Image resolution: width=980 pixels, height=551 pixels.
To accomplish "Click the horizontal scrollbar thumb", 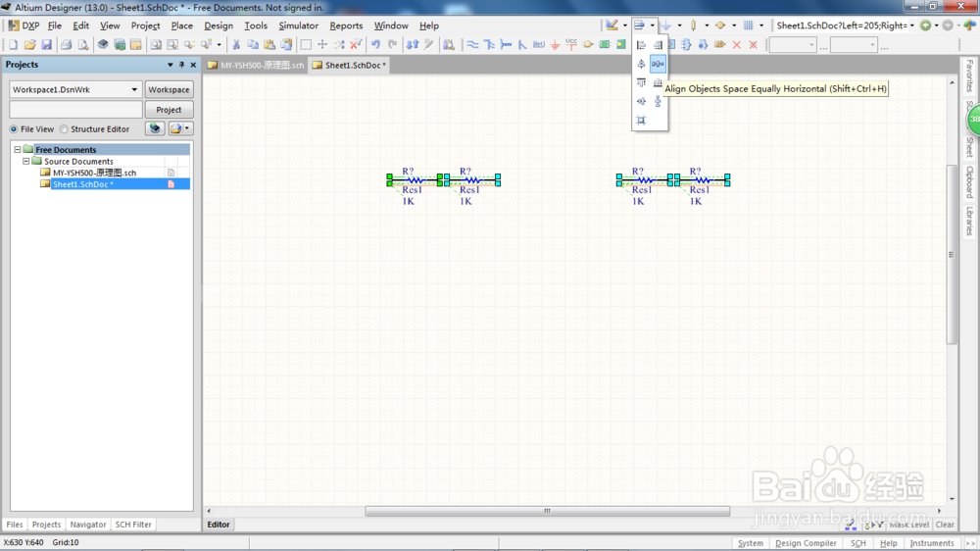I will [547, 511].
